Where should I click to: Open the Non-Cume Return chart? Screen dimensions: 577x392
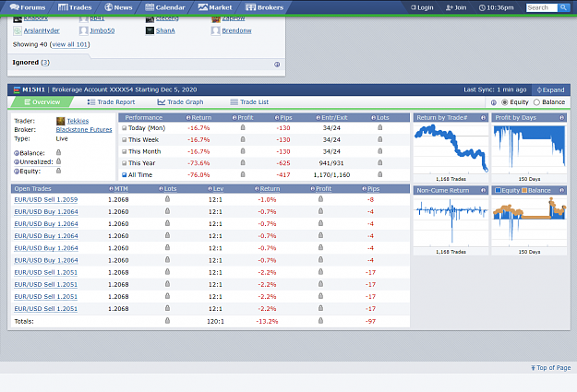coord(451,221)
